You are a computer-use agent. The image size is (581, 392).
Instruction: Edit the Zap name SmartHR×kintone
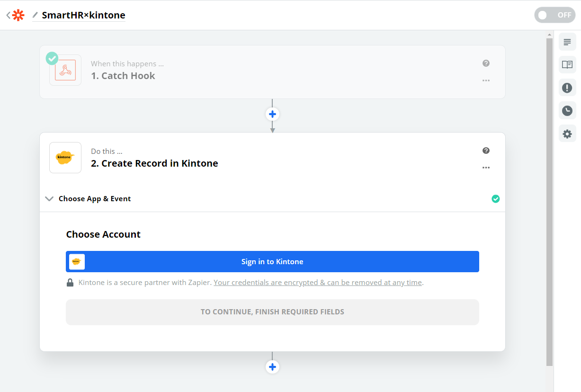tap(83, 15)
